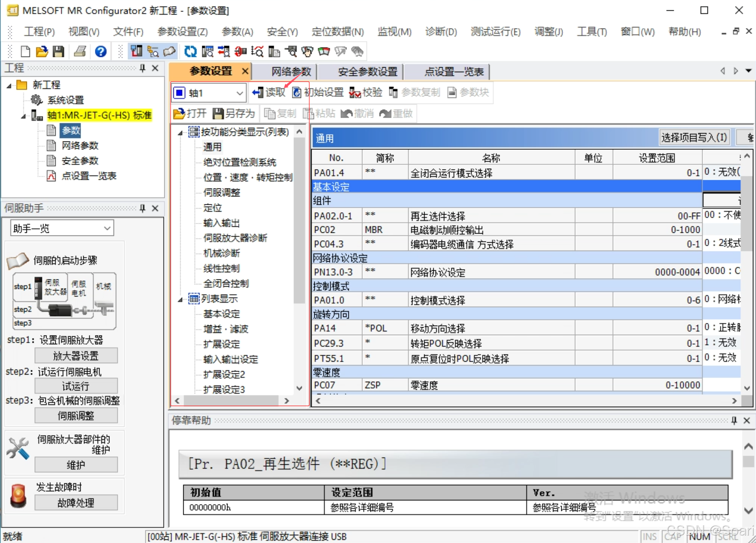Viewport: 756px width, 543px height.
Task: Pin the 伺服助手 panel
Action: (143, 208)
